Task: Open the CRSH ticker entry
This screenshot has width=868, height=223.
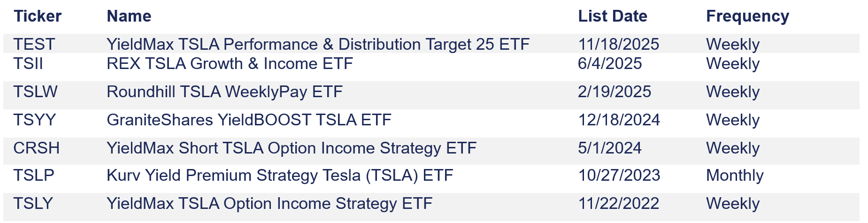Action: pos(37,148)
